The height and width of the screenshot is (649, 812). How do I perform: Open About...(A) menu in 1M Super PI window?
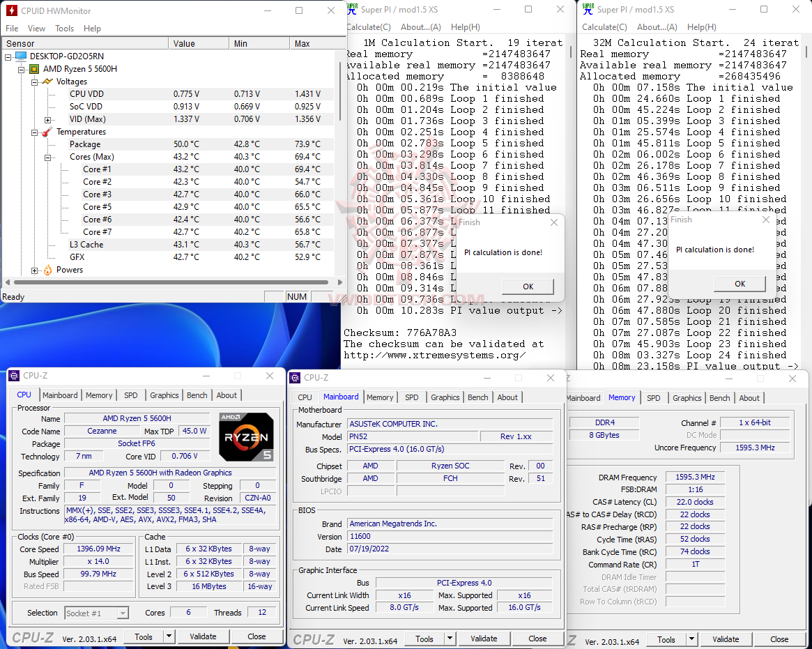pos(420,27)
